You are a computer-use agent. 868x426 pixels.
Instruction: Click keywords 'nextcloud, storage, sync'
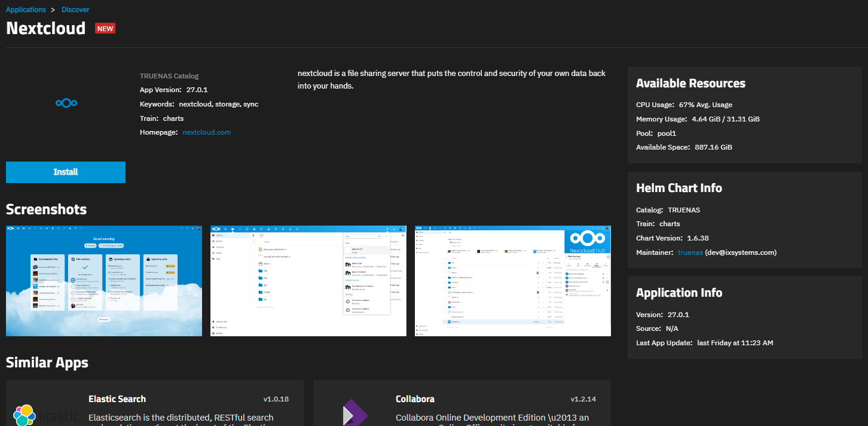pyautogui.click(x=219, y=104)
